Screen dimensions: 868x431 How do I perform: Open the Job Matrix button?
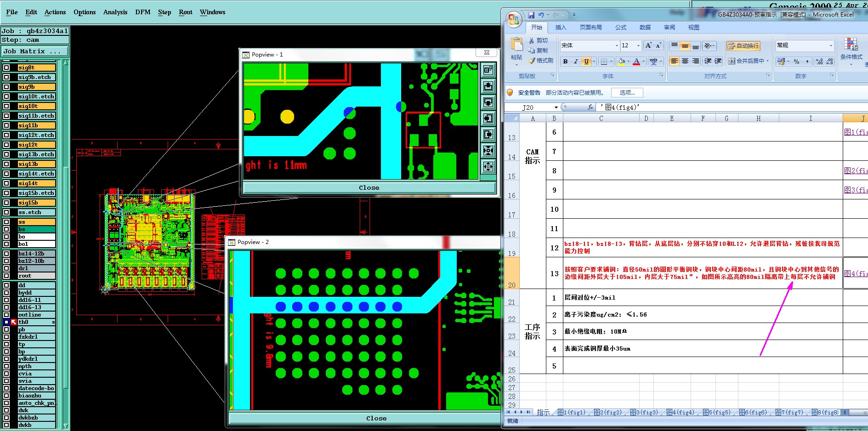[34, 51]
